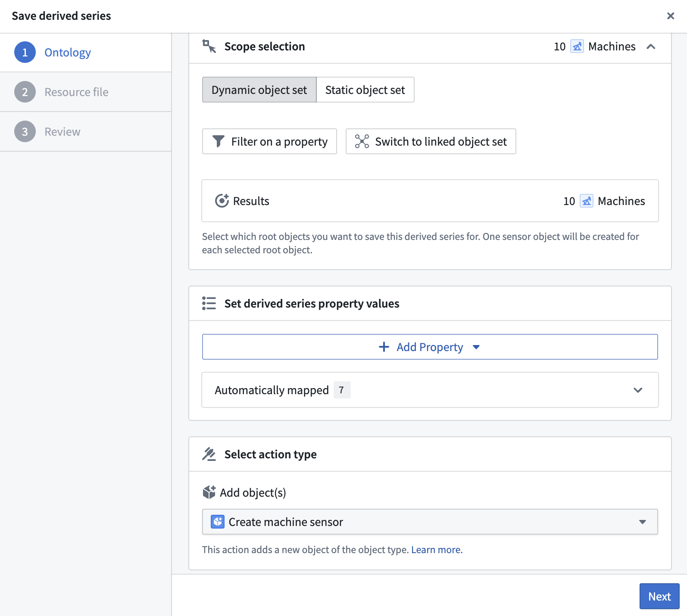Click the Add object(s) label
Image resolution: width=687 pixels, height=616 pixels.
tap(253, 493)
